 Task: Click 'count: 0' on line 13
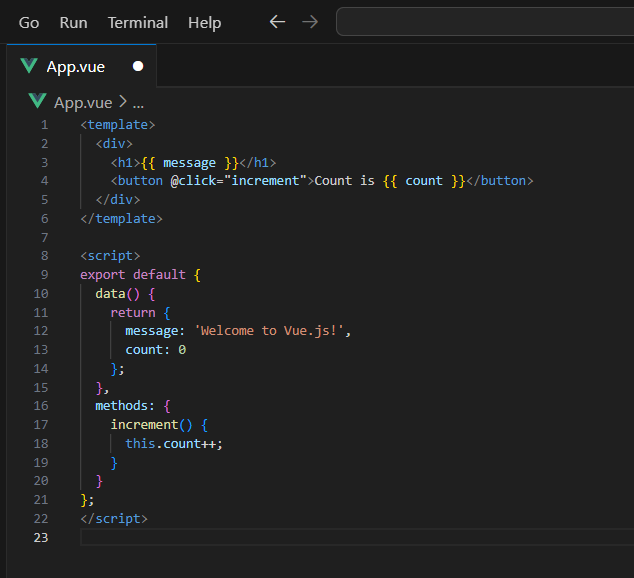click(x=156, y=350)
